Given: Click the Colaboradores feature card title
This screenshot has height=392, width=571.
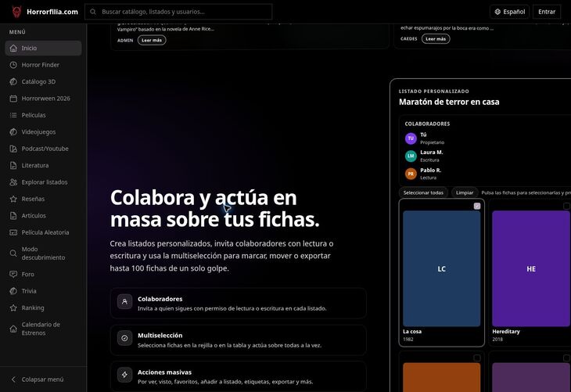Looking at the screenshot, I should (160, 299).
